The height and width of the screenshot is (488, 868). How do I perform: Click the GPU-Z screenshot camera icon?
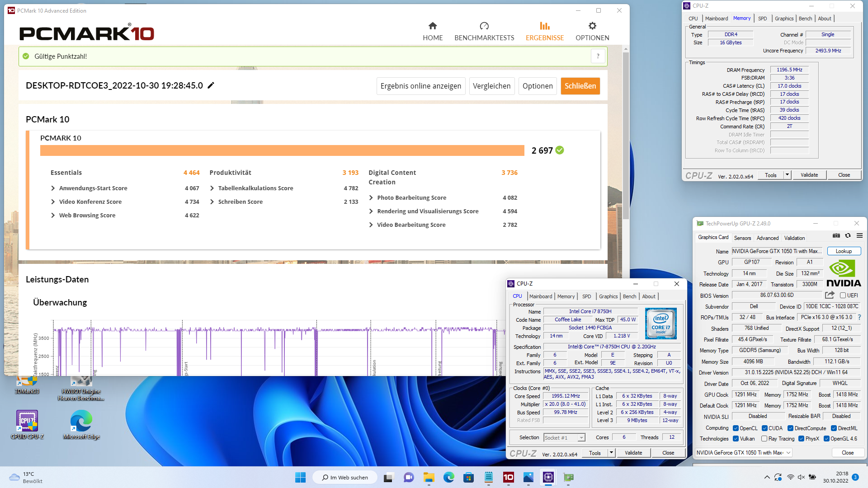(836, 236)
